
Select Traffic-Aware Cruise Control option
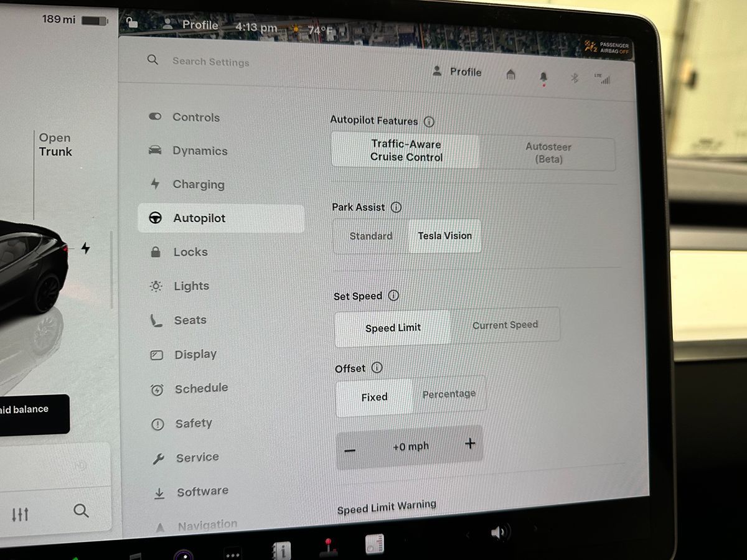point(406,151)
